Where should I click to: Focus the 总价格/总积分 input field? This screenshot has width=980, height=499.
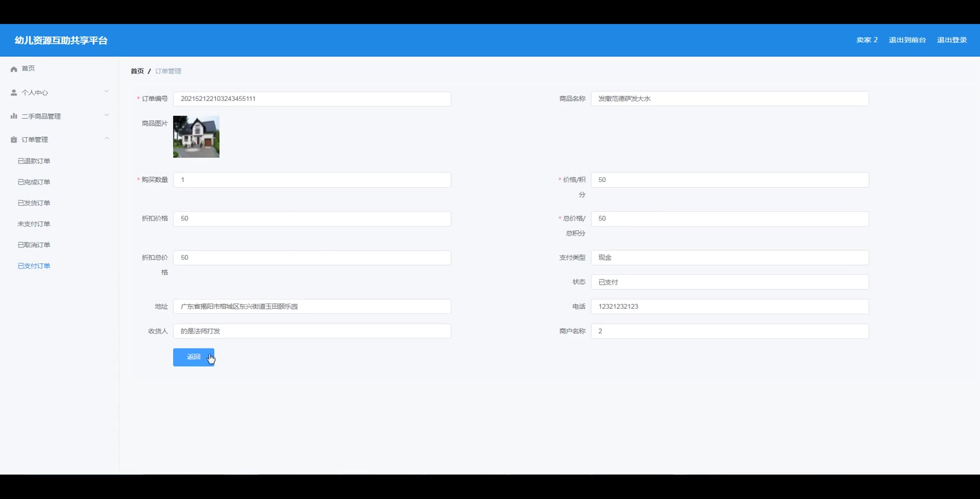pyautogui.click(x=730, y=219)
